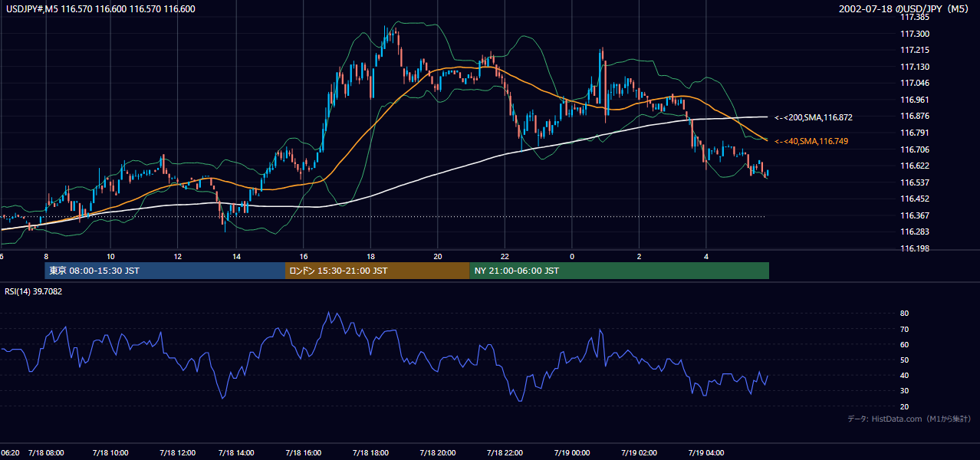Image resolution: width=980 pixels, height=460 pixels.
Task: Click the 200 SMA 116.872 label
Action: (x=813, y=117)
